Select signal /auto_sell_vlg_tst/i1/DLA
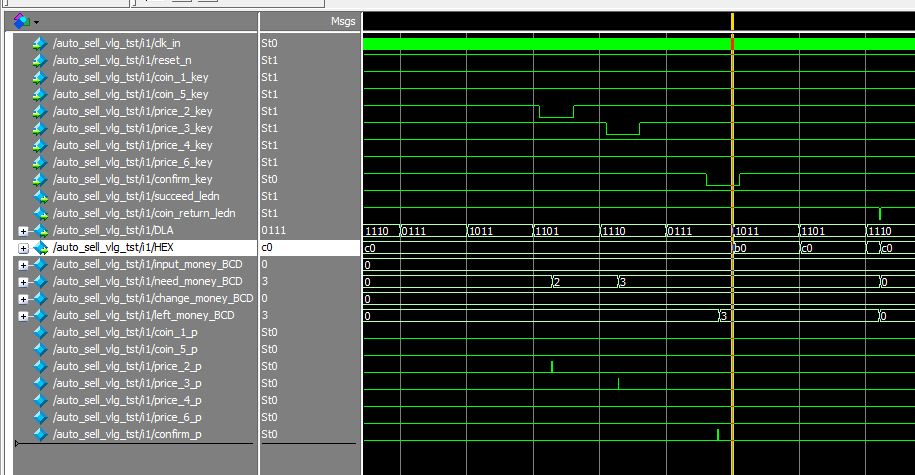The image size is (915, 475). pyautogui.click(x=113, y=230)
